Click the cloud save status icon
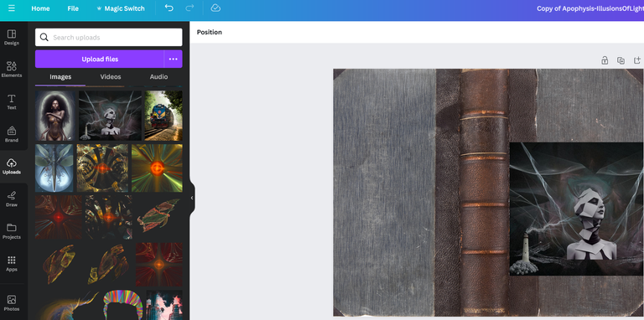The width and height of the screenshot is (644, 320). [216, 8]
